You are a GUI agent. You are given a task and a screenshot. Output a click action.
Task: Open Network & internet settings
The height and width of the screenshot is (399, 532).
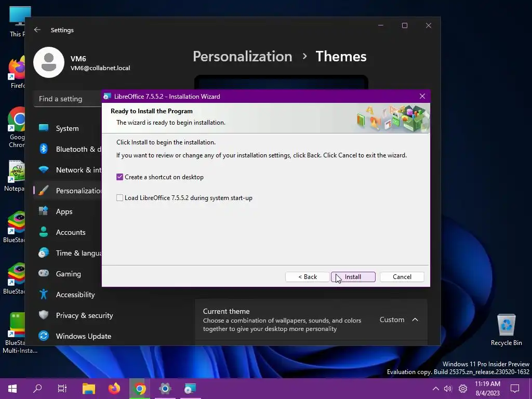[68, 170]
